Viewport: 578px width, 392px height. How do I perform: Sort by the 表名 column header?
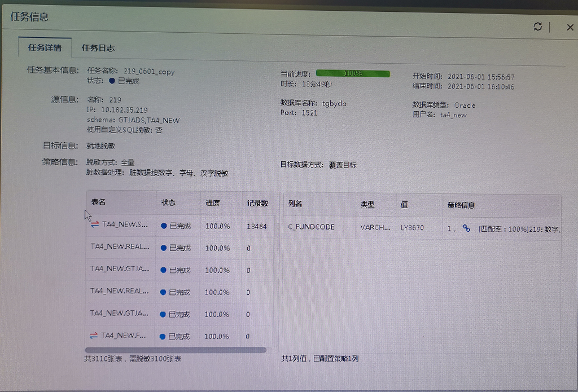tap(99, 202)
